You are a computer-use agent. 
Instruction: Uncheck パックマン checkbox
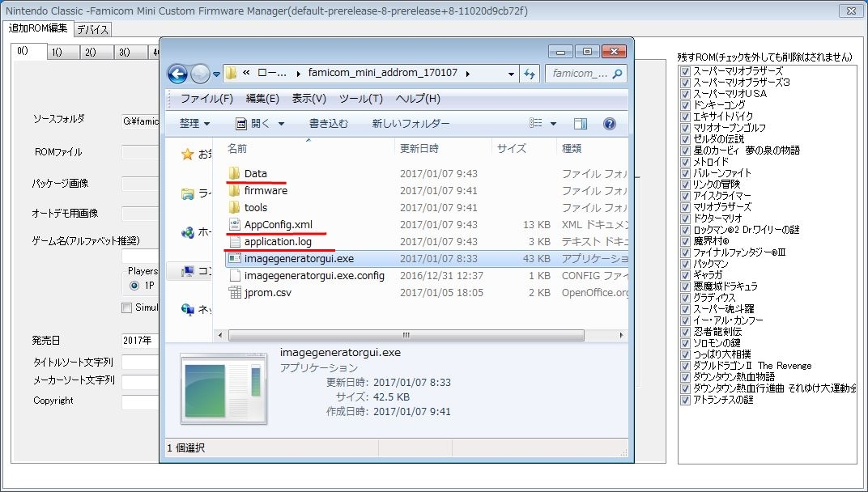[685, 264]
